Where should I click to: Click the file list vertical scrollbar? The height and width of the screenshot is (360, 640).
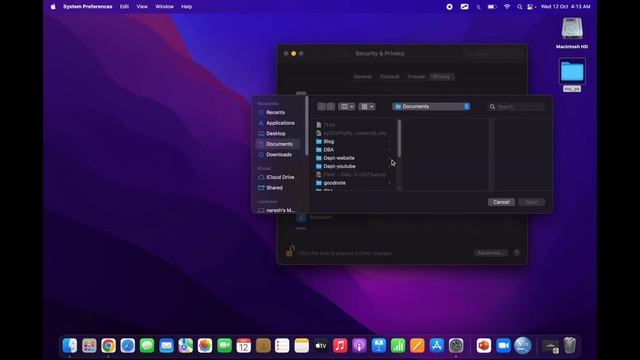click(x=399, y=139)
